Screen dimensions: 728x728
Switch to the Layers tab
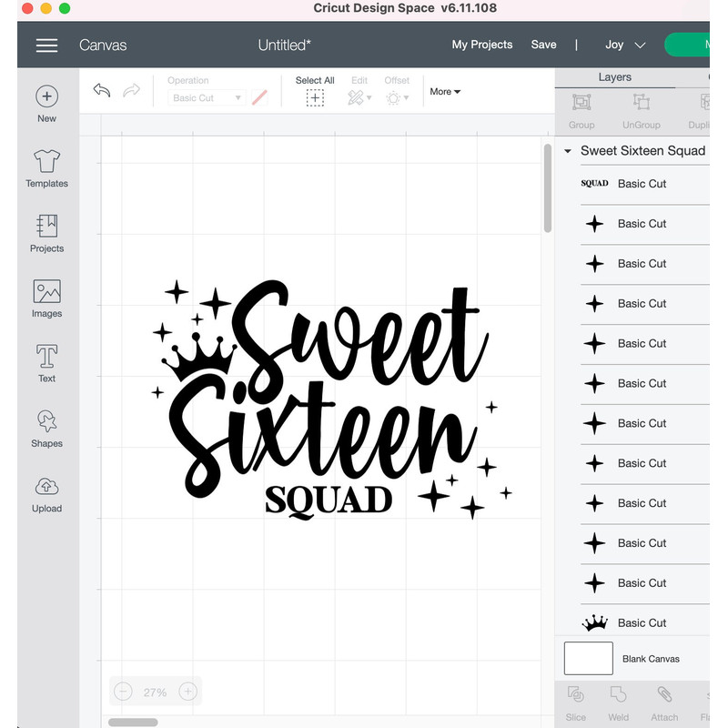pyautogui.click(x=614, y=77)
